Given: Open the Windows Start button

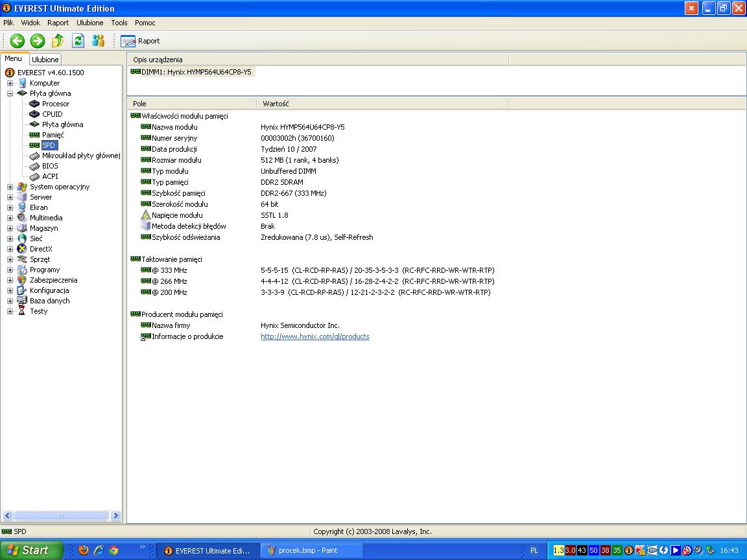Looking at the screenshot, I should pyautogui.click(x=31, y=550).
